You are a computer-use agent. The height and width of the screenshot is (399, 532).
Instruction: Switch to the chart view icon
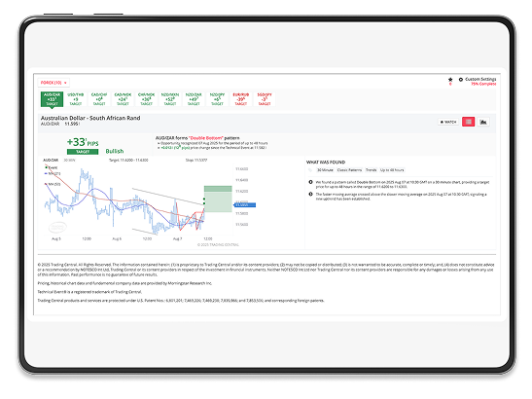point(483,122)
